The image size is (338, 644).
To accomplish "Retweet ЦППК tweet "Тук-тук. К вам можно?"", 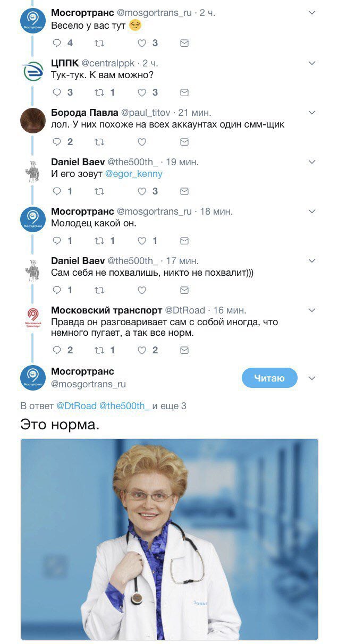I will tap(99, 92).
